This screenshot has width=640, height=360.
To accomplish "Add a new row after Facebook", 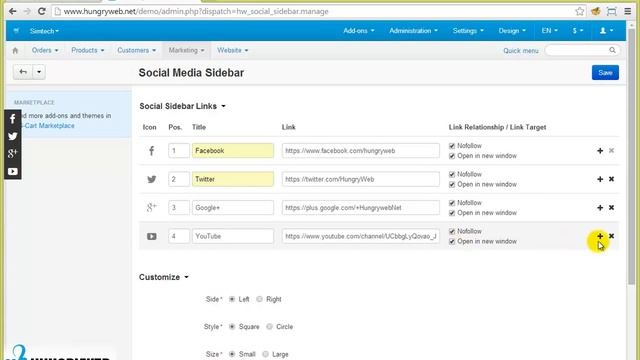I will (600, 151).
